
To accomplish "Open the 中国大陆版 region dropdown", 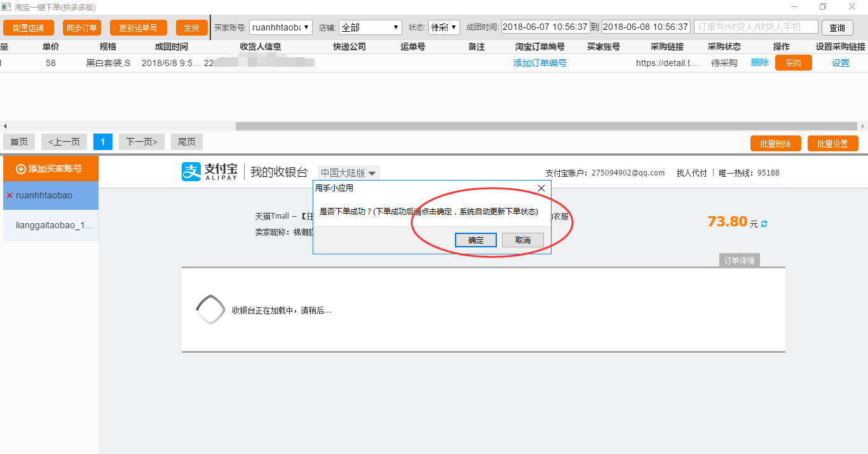I will (x=349, y=172).
